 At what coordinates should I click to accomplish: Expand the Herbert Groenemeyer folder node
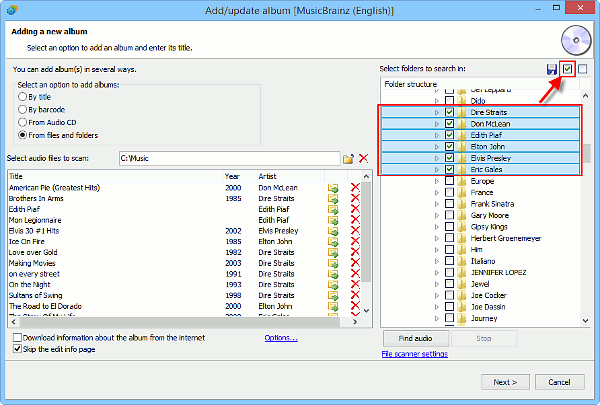pos(437,238)
